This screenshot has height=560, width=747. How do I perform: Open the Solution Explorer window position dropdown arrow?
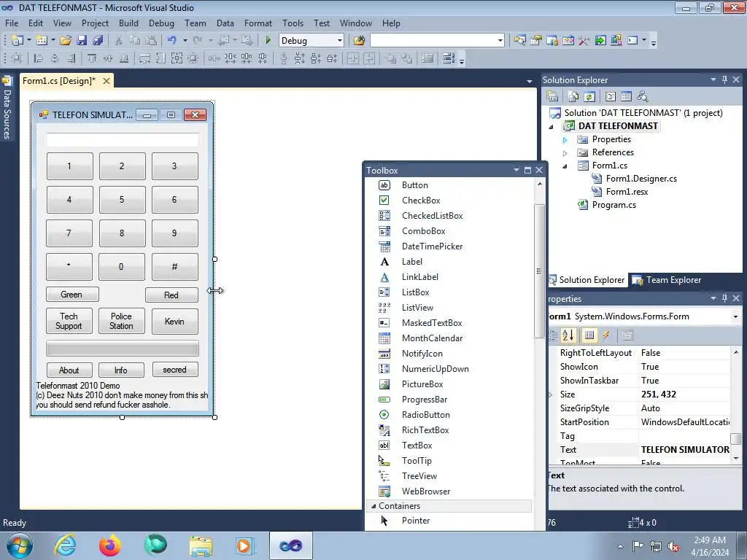tap(713, 80)
